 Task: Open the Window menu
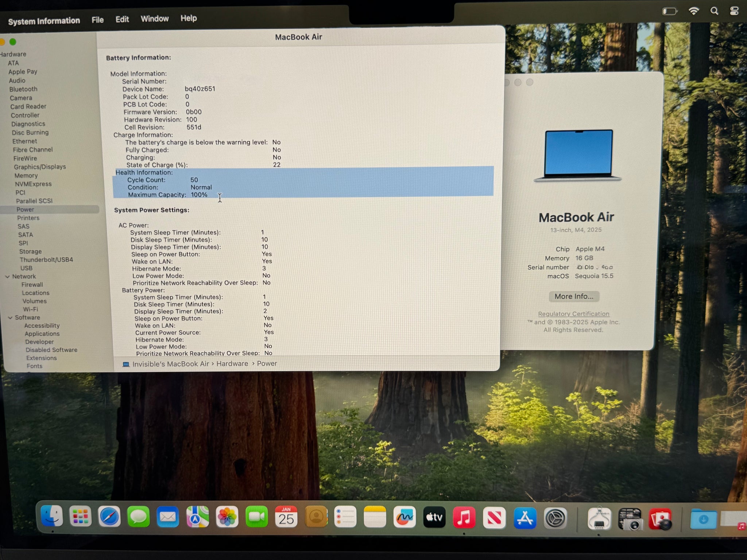[155, 19]
